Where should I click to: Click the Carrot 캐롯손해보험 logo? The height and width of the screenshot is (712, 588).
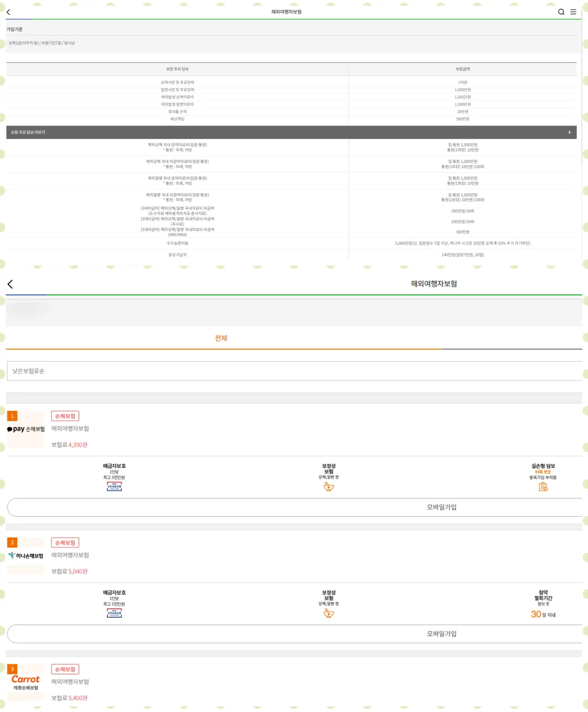(26, 682)
